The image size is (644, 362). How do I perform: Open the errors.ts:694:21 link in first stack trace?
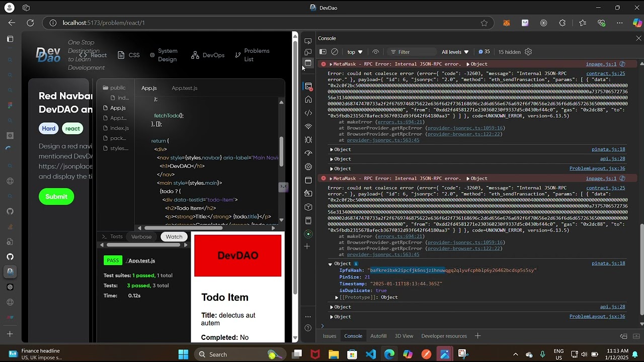coord(400,122)
